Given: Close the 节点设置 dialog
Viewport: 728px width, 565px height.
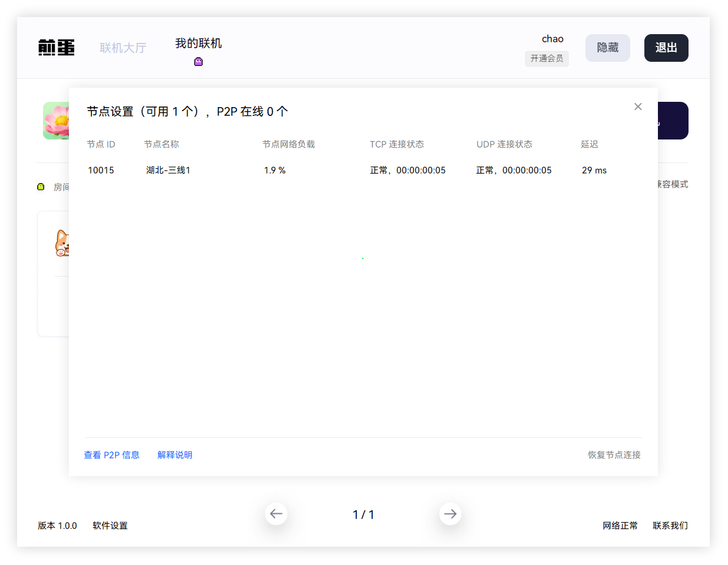Looking at the screenshot, I should (x=638, y=107).
